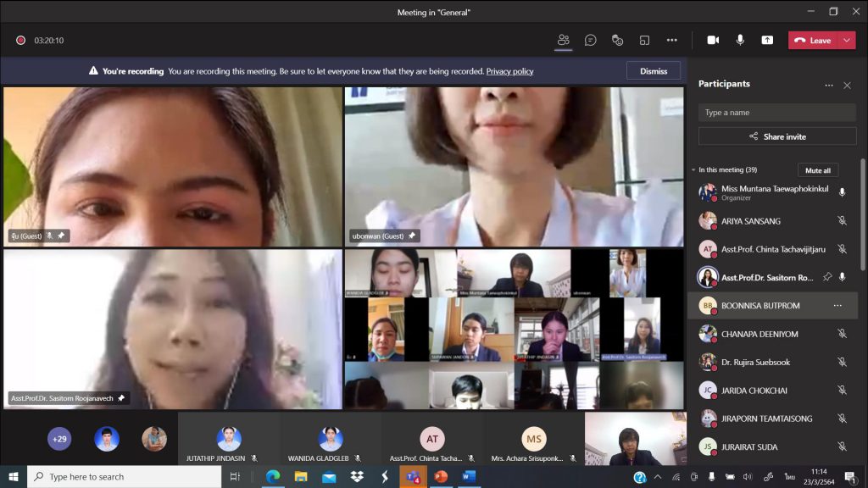Viewport: 868px width, 488px height.
Task: Open more options for BOONNISA BUTPROM
Action: 837,305
